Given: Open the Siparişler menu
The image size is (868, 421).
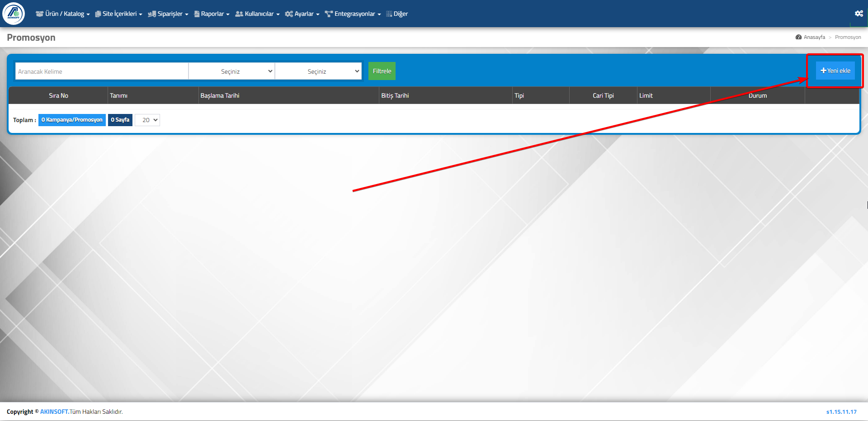Looking at the screenshot, I should click(168, 14).
